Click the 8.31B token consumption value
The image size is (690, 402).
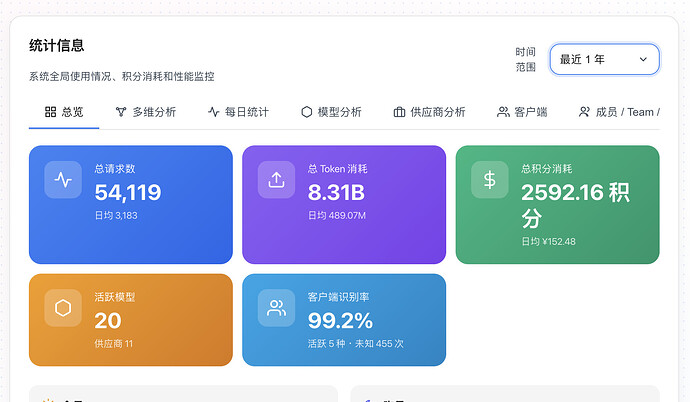point(336,192)
